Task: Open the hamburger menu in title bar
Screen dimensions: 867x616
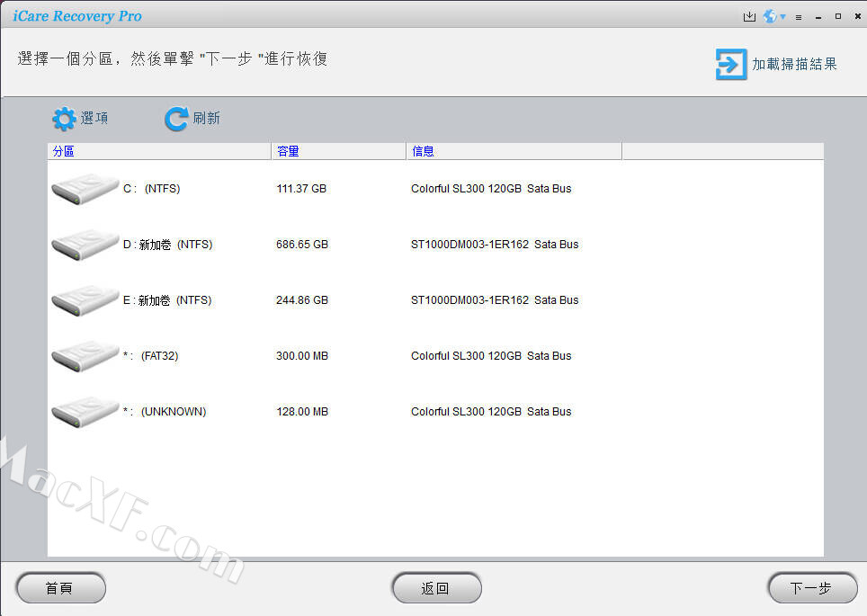Action: click(x=798, y=17)
